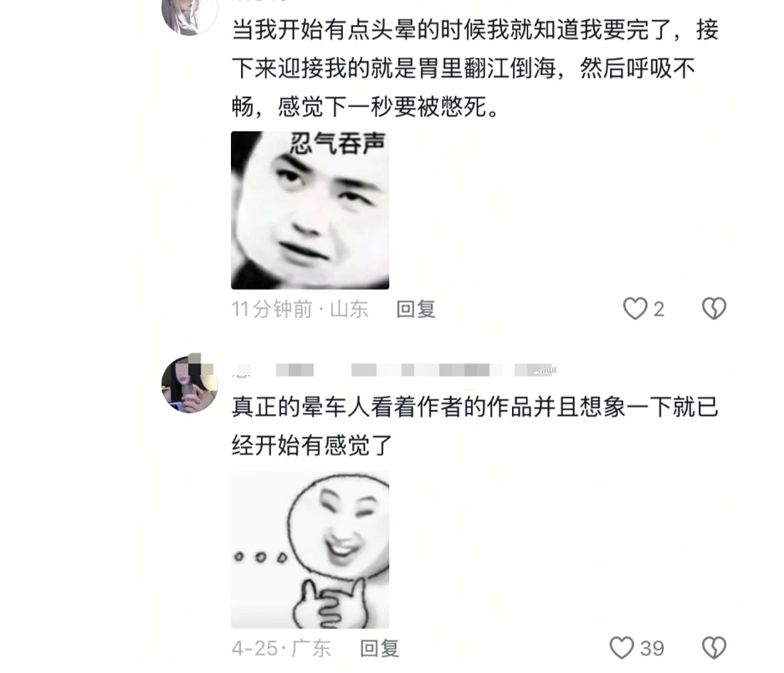
Task: Like the comment with 39 likes
Action: coord(622,648)
